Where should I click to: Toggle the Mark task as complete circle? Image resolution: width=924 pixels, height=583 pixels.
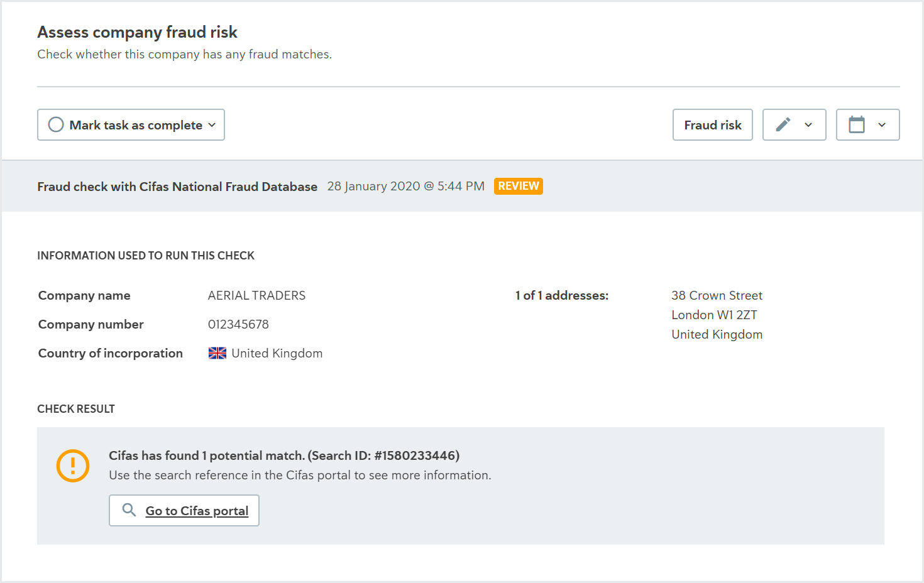(56, 124)
